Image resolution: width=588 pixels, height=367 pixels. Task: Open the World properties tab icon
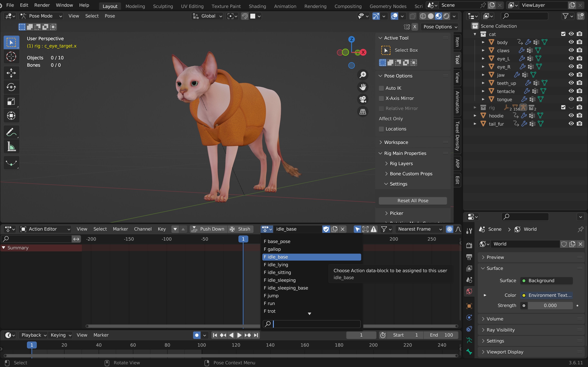(469, 291)
